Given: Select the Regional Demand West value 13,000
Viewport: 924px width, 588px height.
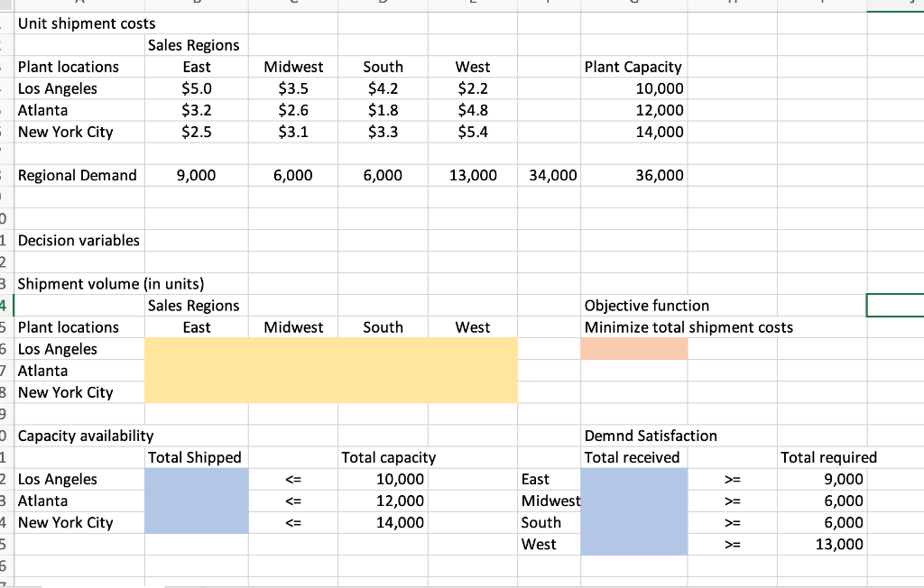Looking at the screenshot, I should coord(473,176).
